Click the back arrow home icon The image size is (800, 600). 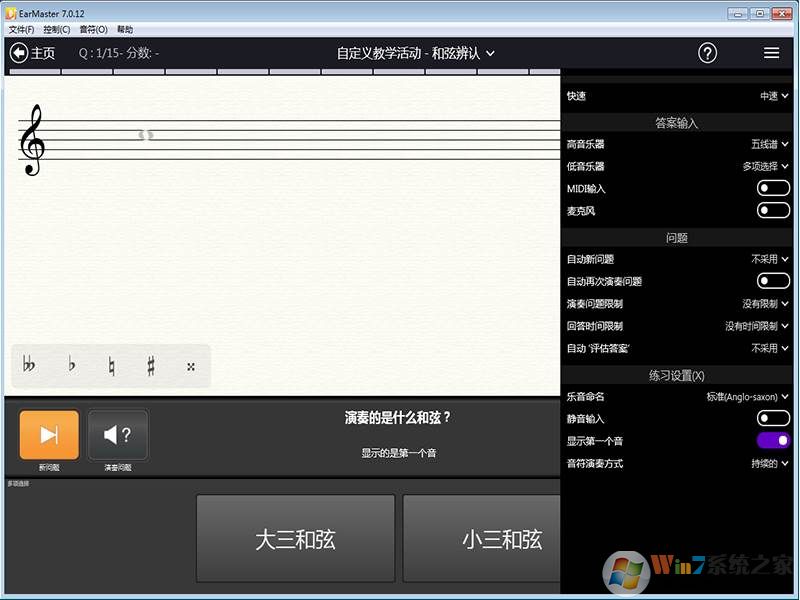(19, 53)
